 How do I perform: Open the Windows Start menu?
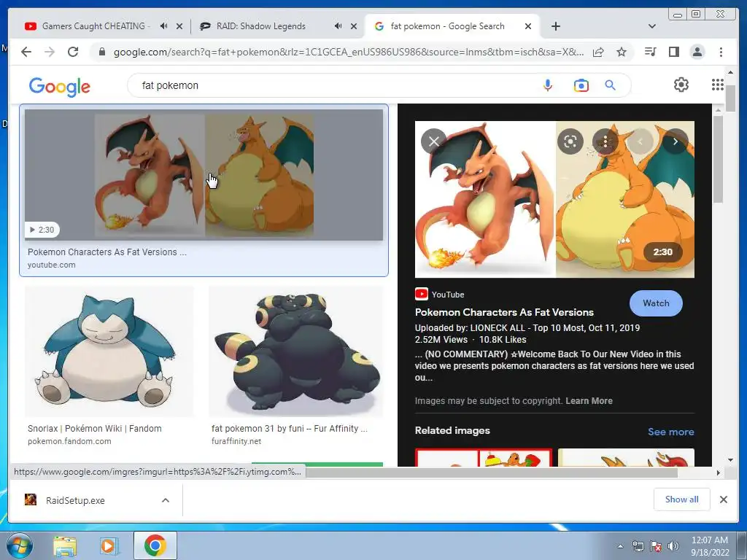point(19,545)
